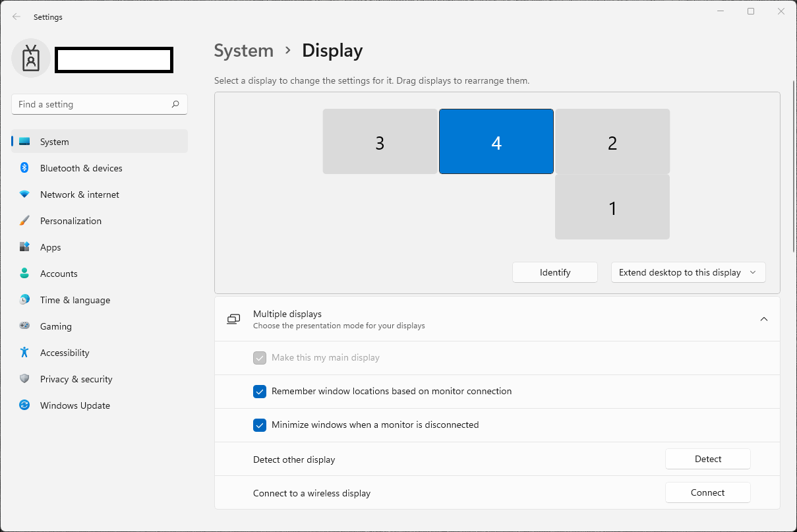Go to Personalization section
797x532 pixels.
point(100,221)
